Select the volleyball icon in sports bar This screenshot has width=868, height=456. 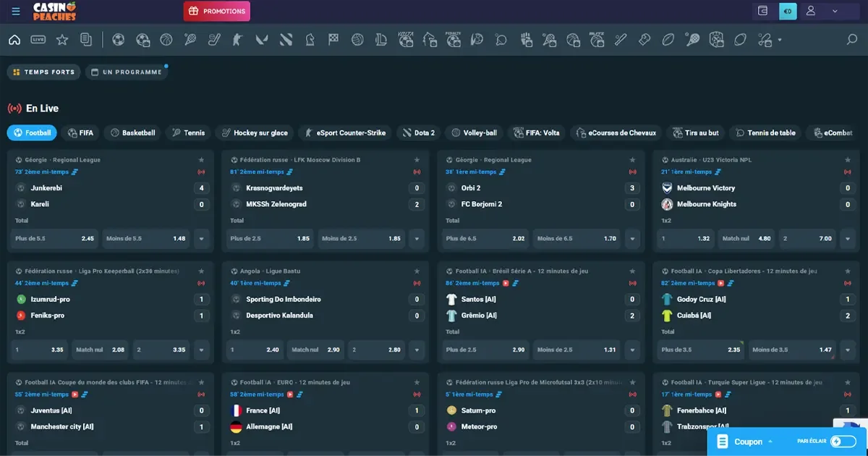(x=357, y=40)
